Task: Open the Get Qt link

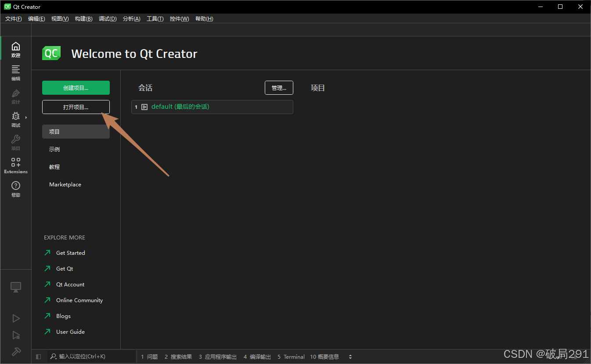Action: 65,268
